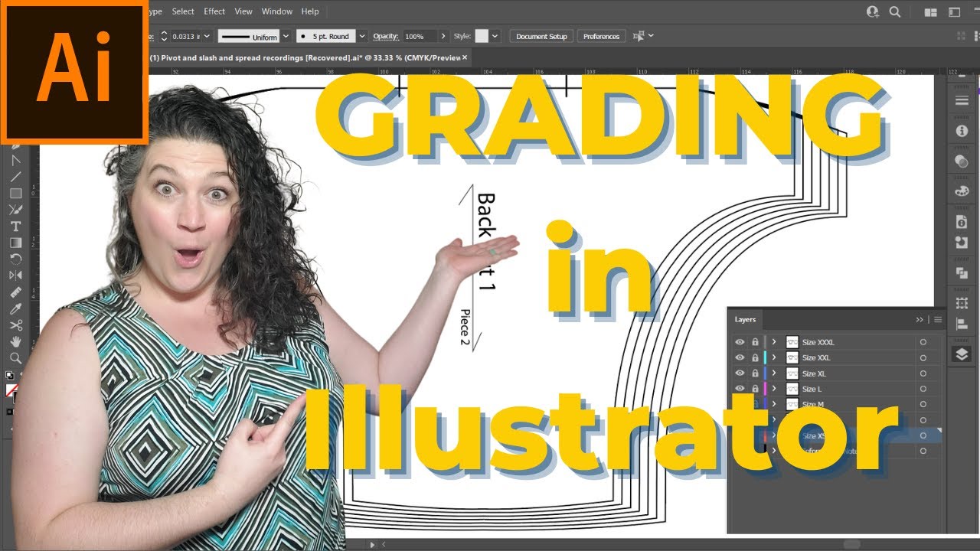Select the Scissors tool
The width and height of the screenshot is (980, 551).
15,325
